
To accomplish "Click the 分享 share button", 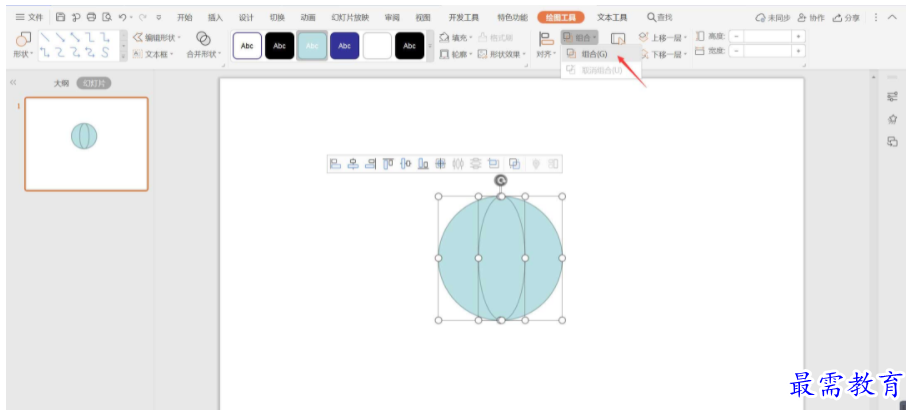I will point(846,18).
